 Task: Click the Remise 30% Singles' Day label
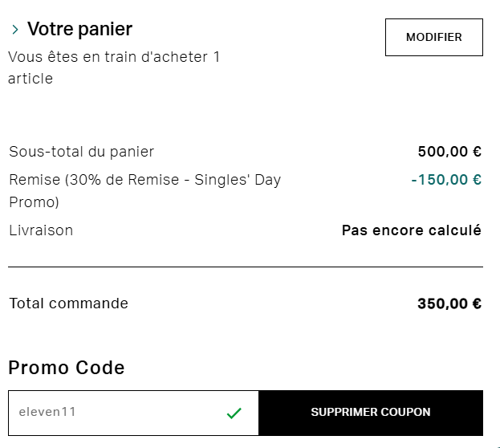pyautogui.click(x=144, y=180)
